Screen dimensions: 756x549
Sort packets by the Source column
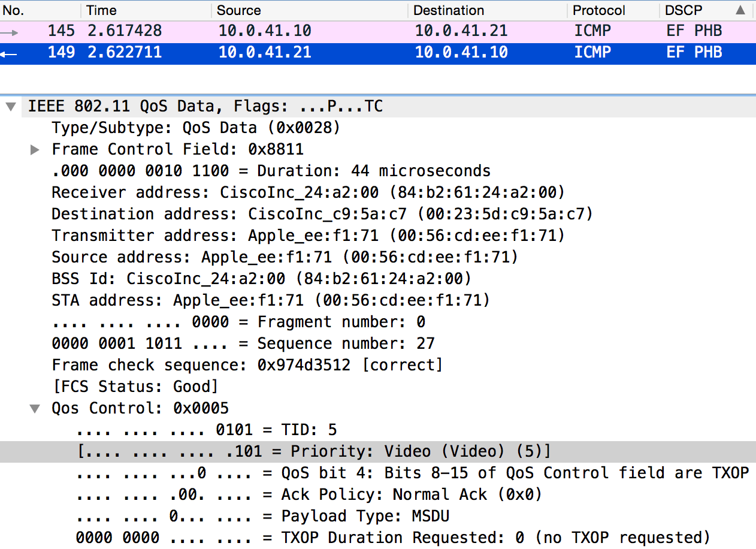pos(238,10)
